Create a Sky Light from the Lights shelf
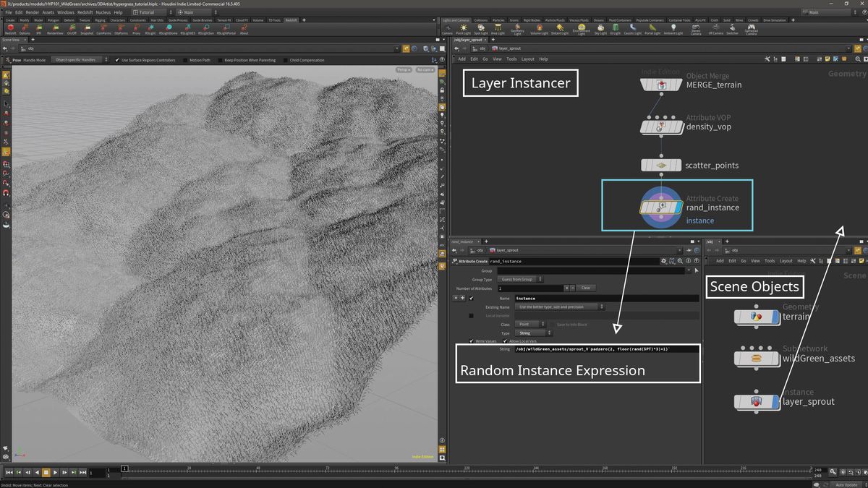868x488 pixels. pyautogui.click(x=600, y=29)
